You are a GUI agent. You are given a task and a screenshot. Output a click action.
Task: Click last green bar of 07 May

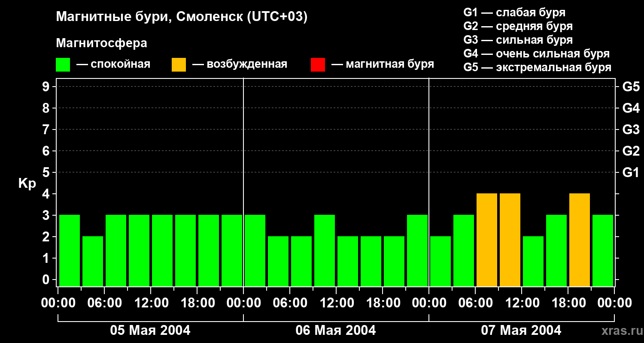603,251
